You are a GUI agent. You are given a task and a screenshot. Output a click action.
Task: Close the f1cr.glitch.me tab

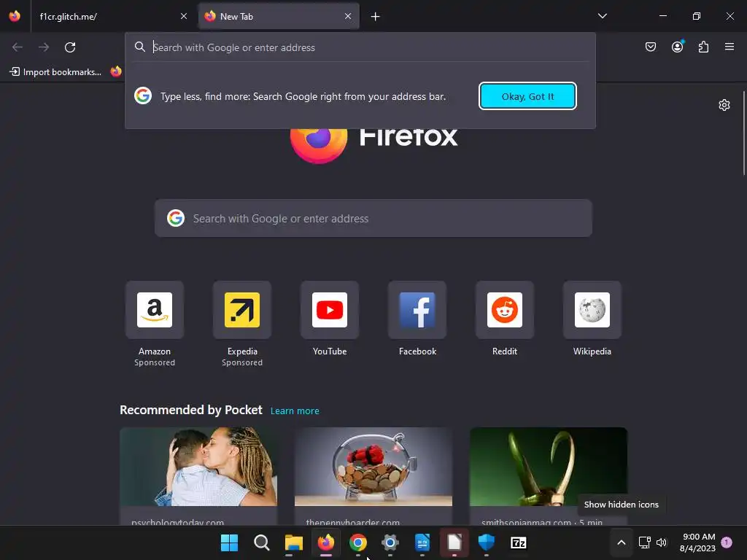coord(183,16)
